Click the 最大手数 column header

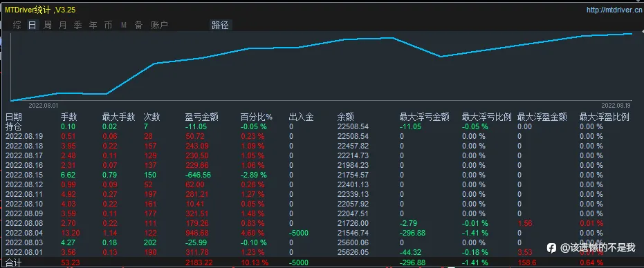pyautogui.click(x=118, y=117)
